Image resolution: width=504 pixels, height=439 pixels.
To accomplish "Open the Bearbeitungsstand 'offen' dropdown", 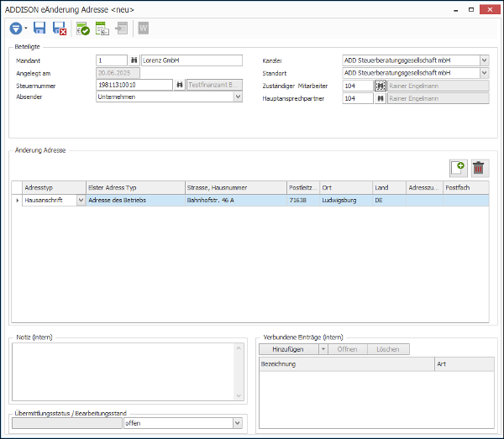I will (x=238, y=423).
